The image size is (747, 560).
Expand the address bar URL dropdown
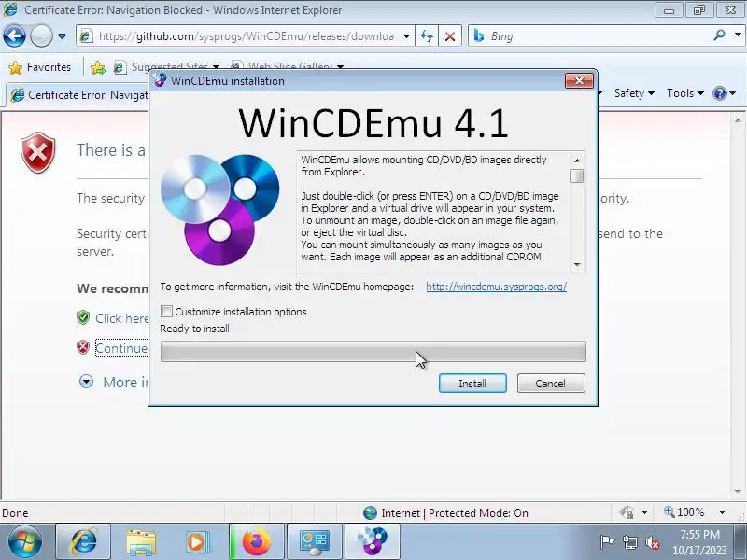point(406,36)
